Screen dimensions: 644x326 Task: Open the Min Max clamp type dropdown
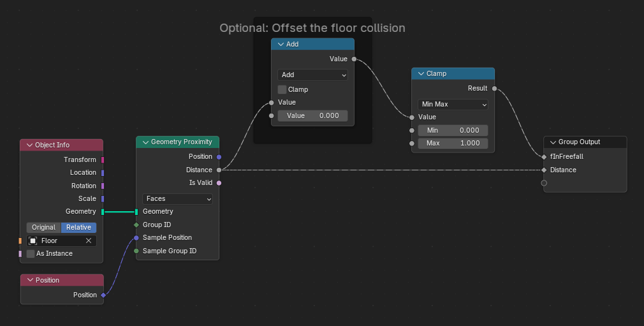(453, 105)
